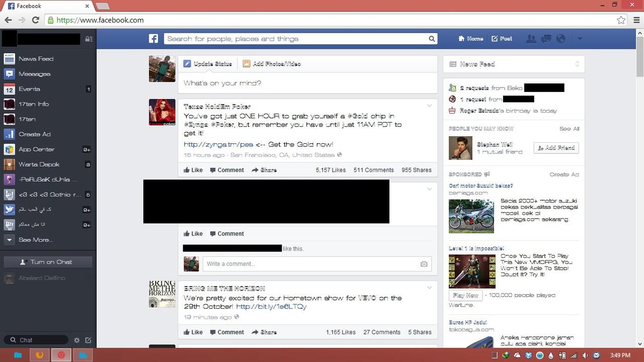Image resolution: width=644 pixels, height=362 pixels.
Task: Share the Bring Me The Horizon post
Action: coord(264,332)
